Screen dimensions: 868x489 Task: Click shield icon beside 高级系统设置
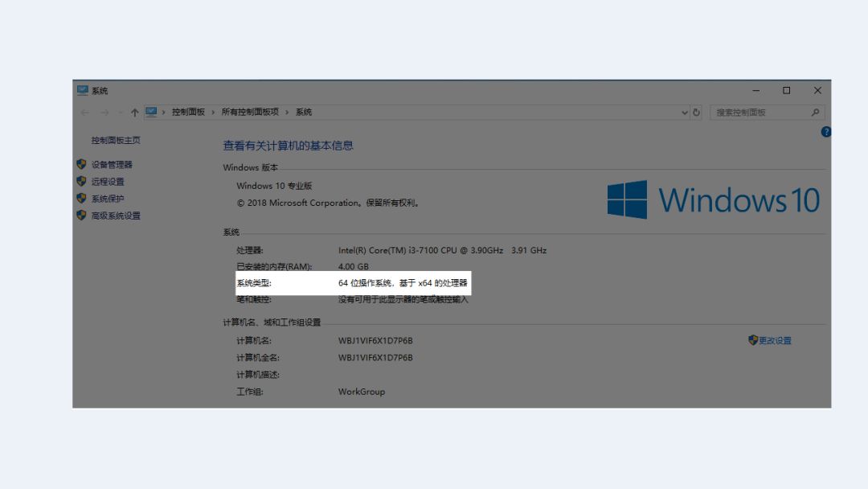click(x=81, y=216)
